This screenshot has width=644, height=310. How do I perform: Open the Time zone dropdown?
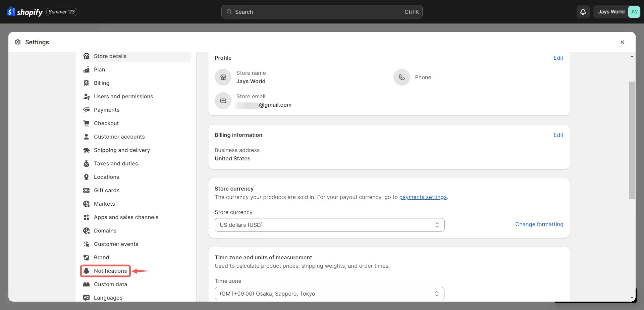tap(329, 294)
